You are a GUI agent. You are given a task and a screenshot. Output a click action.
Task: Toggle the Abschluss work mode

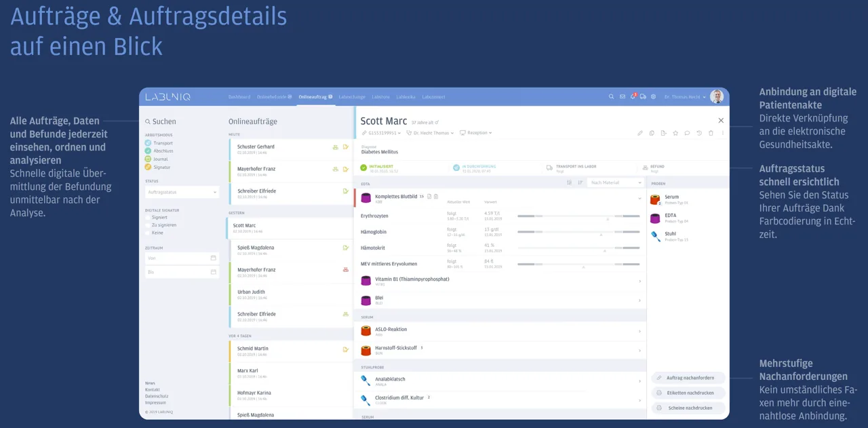pos(159,151)
